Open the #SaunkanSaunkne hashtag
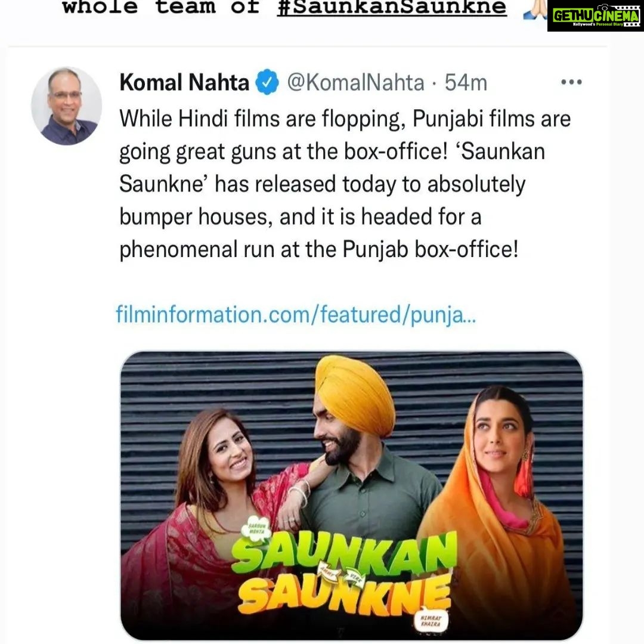This screenshot has height=644, width=644. (391, 7)
